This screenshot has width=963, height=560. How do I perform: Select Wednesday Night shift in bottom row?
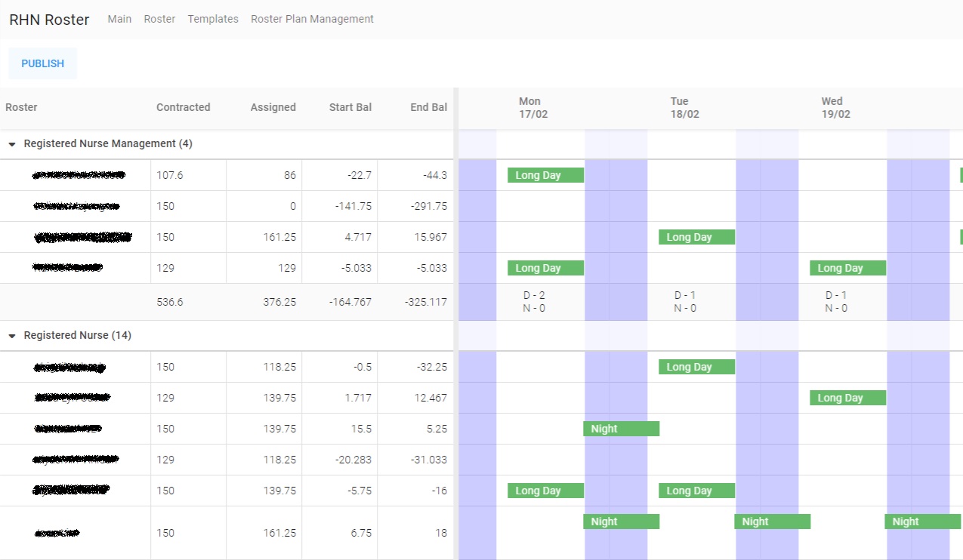click(x=923, y=522)
